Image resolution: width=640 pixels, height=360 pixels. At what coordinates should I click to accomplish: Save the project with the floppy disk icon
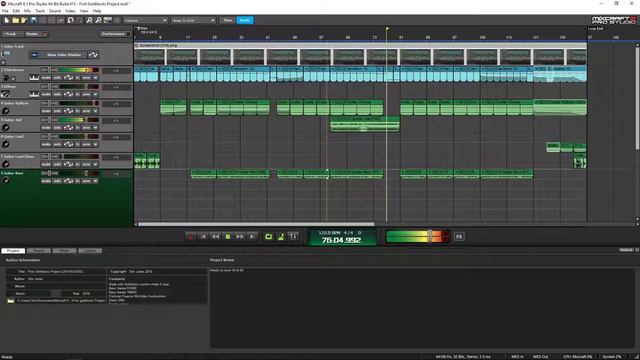[33, 20]
